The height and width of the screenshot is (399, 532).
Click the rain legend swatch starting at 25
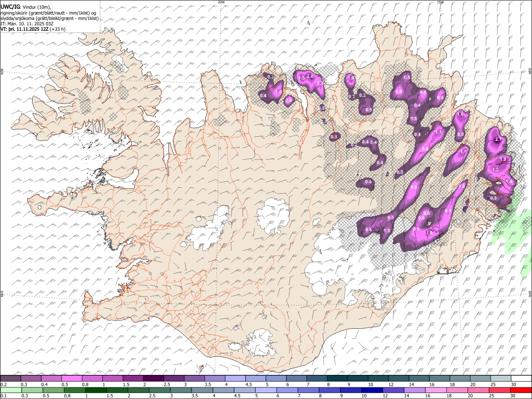click(500, 390)
